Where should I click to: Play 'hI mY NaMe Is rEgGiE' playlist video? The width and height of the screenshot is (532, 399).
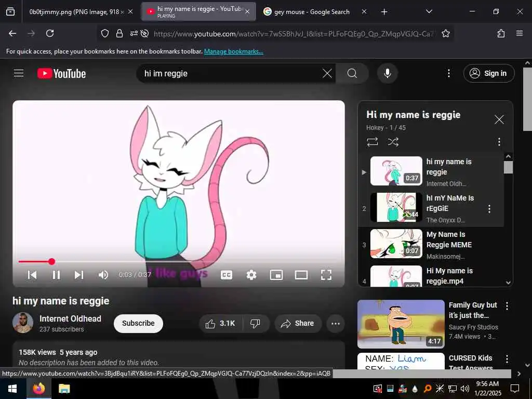pyautogui.click(x=431, y=208)
